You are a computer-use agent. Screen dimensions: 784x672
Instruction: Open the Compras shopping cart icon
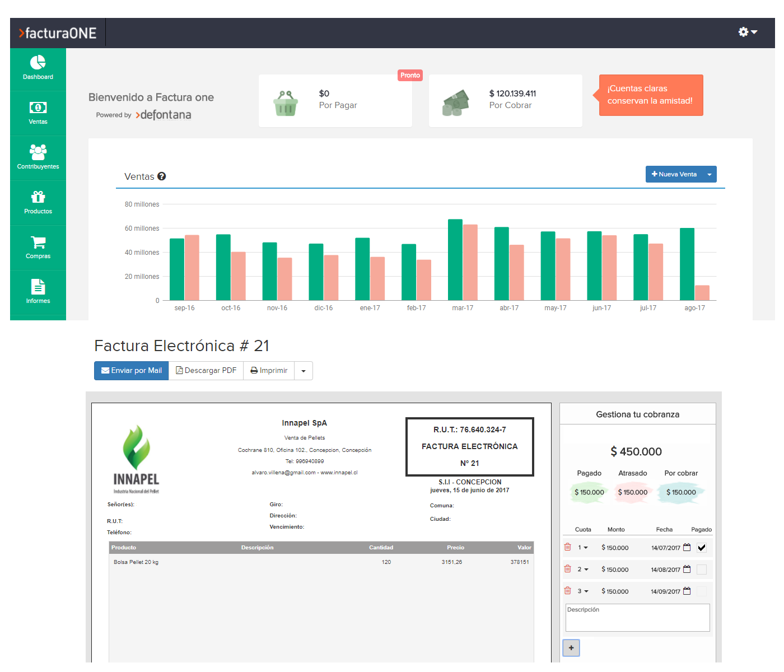tap(38, 242)
